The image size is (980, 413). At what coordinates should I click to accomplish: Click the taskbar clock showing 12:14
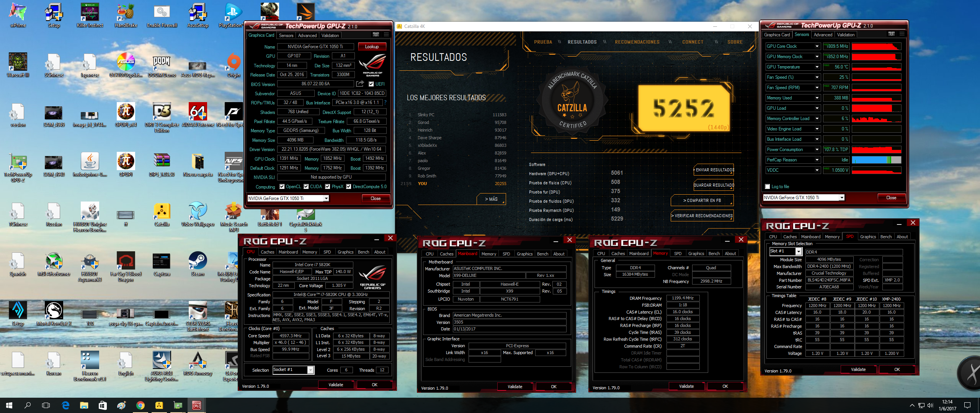947,405
